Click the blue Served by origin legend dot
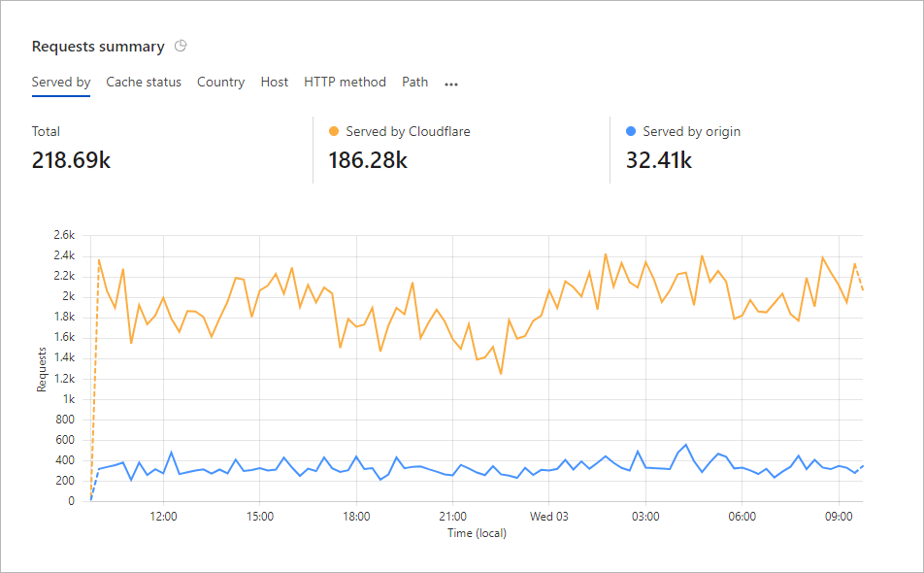 [631, 131]
